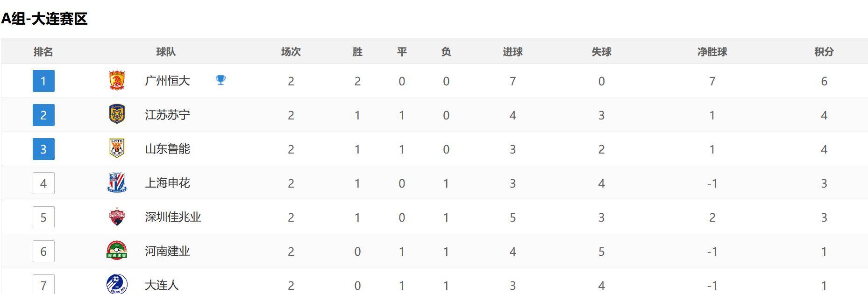The width and height of the screenshot is (868, 294).
Task: Click the blue rank 3 swatch
Action: pos(43,148)
